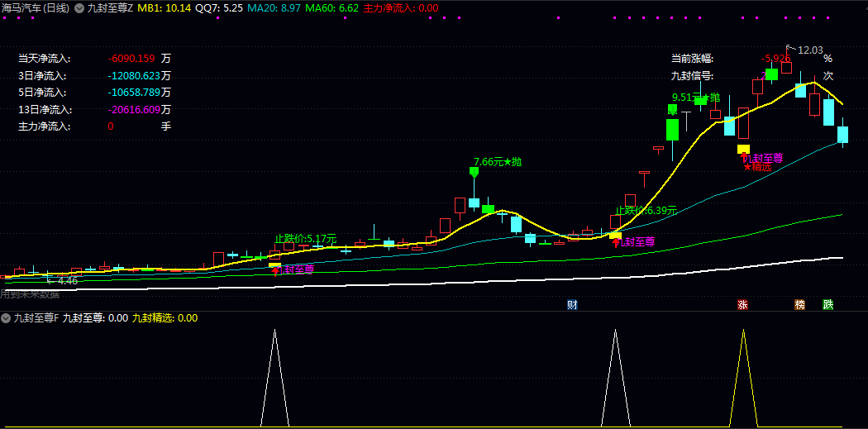Click the 财 financial marker icon
Viewport: 868px width, 429px height.
572,304
